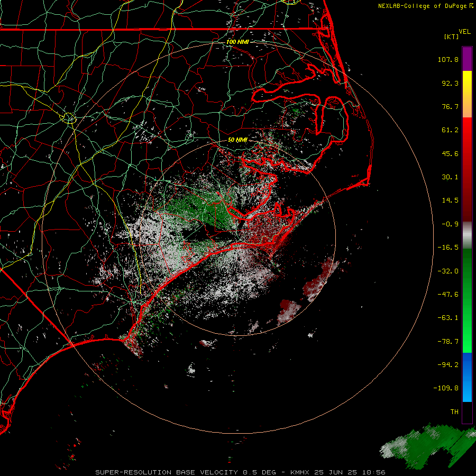Viewport: 476px width, 476px height.
Task: Select the -32.0 scale value
Action: pyautogui.click(x=448, y=271)
